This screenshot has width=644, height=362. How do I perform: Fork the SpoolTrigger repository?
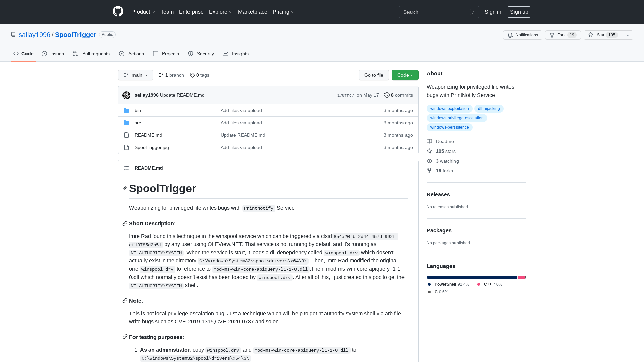tap(563, 35)
